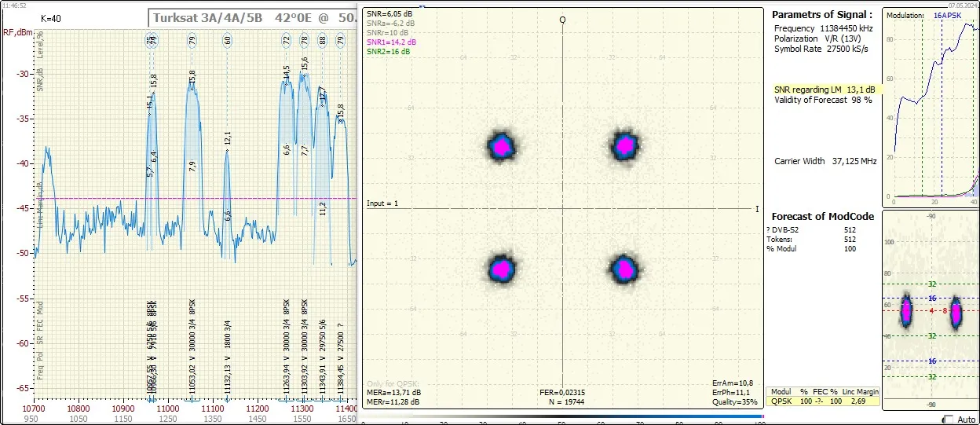Click the oval level marker labeled 88
Image resolution: width=980 pixels, height=425 pixels.
click(322, 40)
